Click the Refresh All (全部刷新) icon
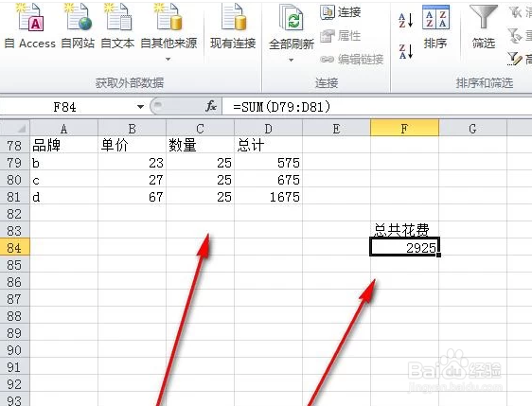532x406 pixels. pyautogui.click(x=292, y=18)
